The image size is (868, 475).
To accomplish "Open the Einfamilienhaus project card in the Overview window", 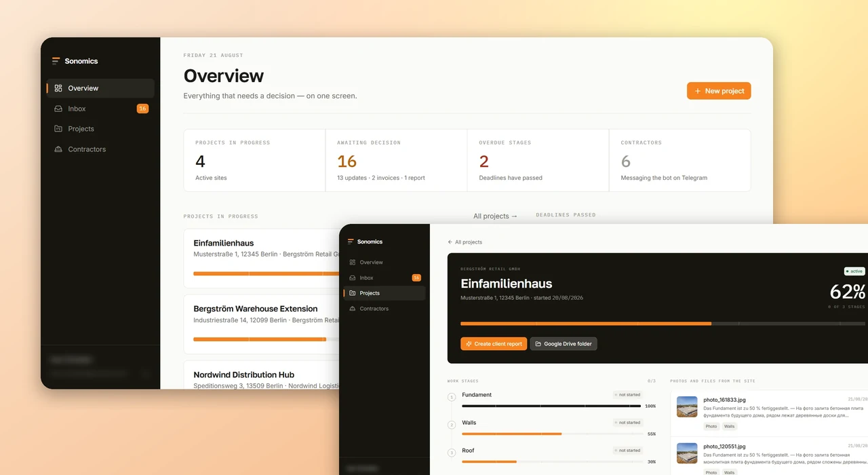I will click(x=262, y=257).
